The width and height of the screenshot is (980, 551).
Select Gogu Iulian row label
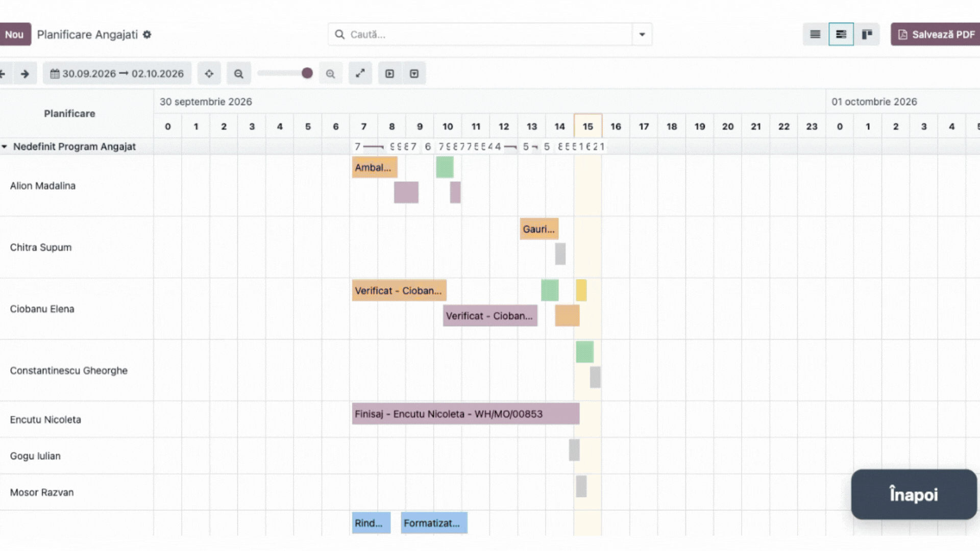(x=35, y=456)
